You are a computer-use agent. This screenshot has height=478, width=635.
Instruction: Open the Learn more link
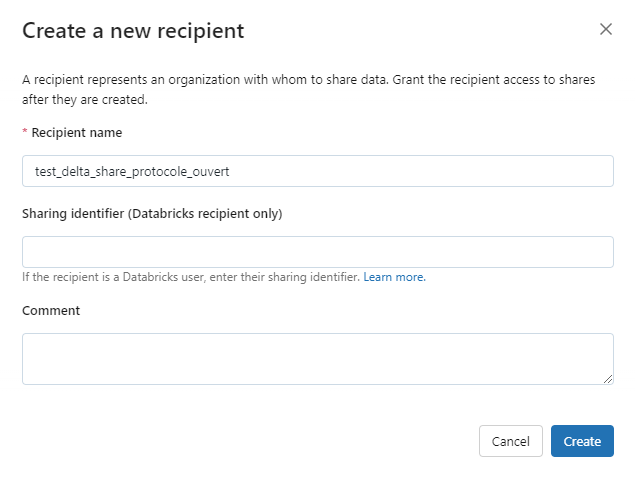(394, 277)
